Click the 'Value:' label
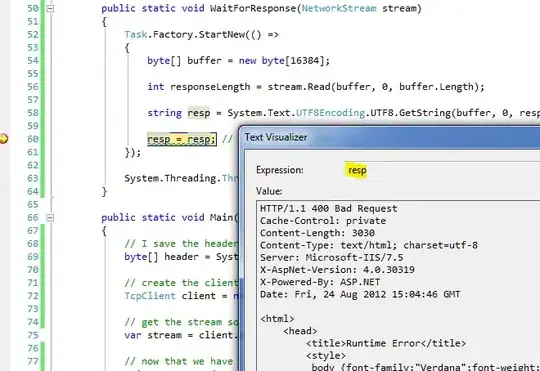540x371 pixels. click(x=269, y=191)
